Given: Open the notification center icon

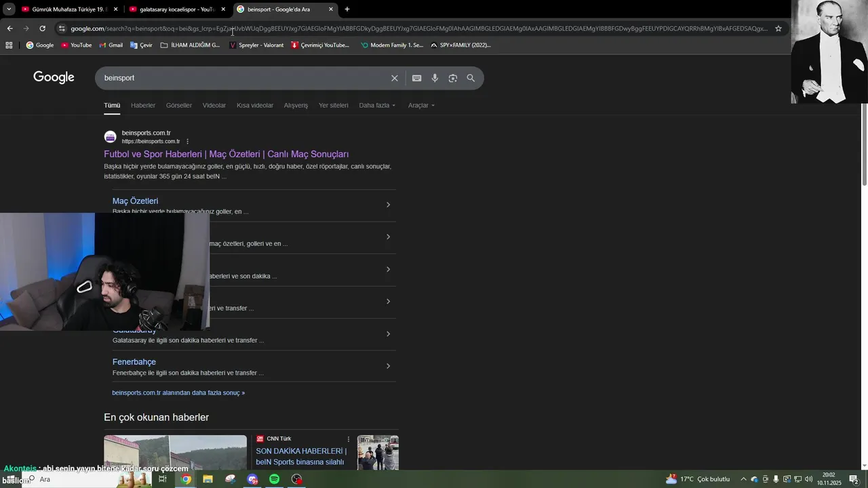Looking at the screenshot, I should [854, 479].
